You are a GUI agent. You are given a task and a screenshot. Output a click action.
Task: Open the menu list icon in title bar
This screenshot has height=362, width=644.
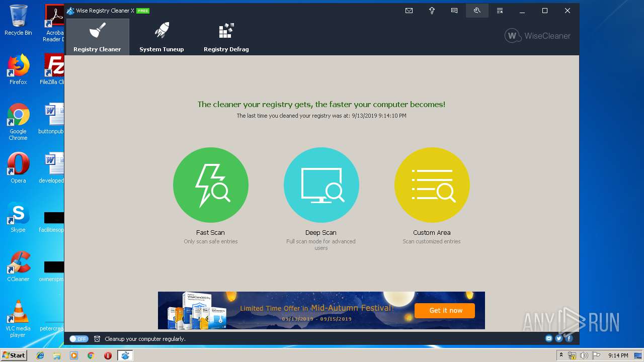point(500,11)
